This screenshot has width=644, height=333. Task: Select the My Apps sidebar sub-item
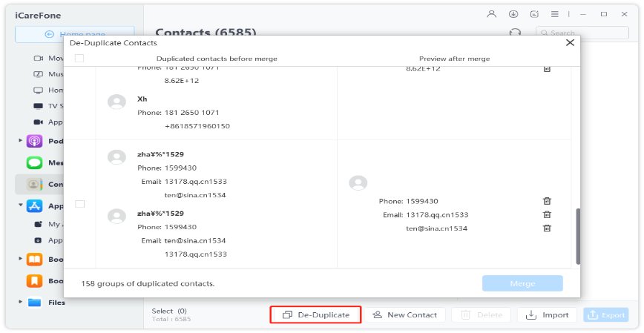48,224
